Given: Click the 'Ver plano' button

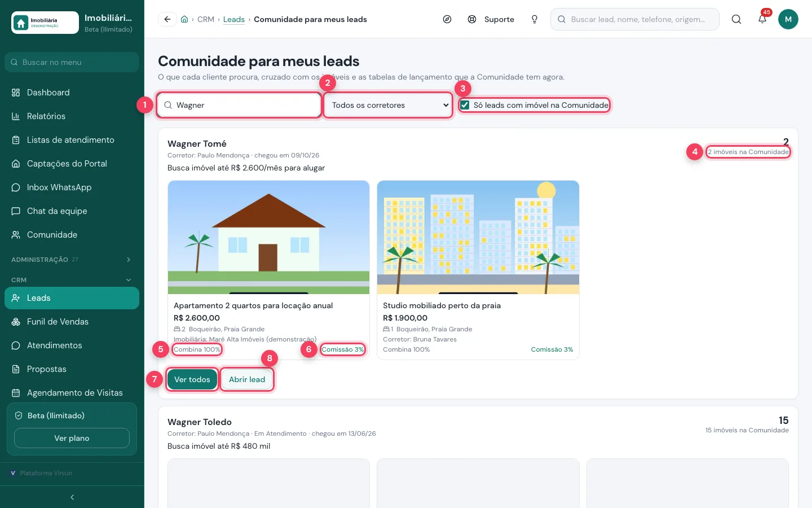Looking at the screenshot, I should (72, 438).
